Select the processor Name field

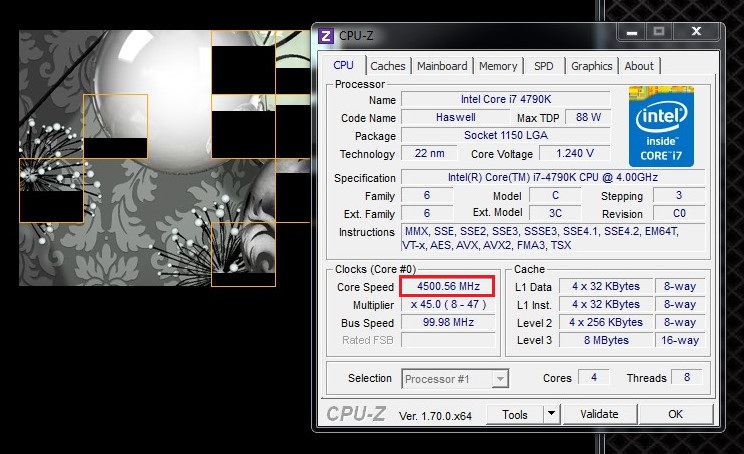(x=505, y=100)
